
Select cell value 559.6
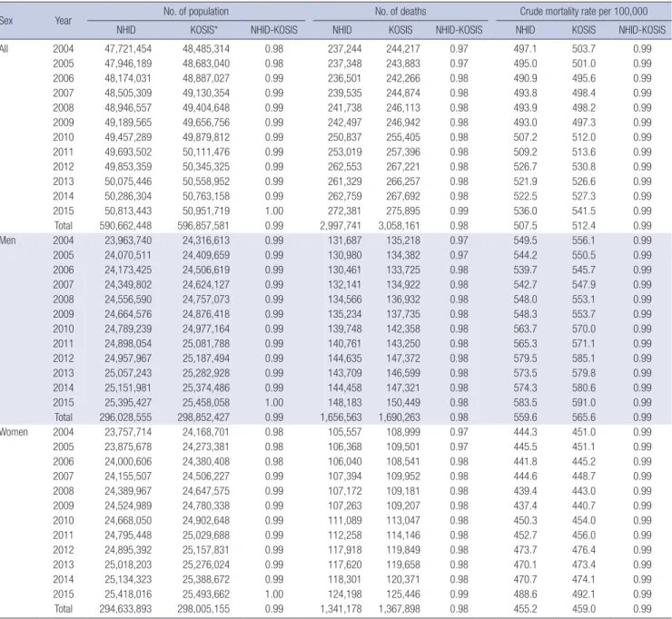(525, 418)
